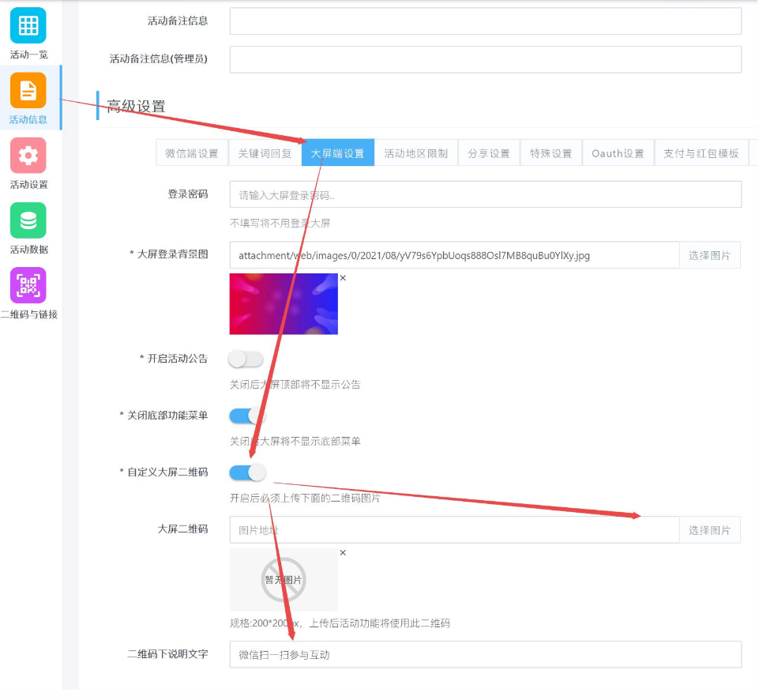The image size is (759, 700).
Task: Open 二维码与链接 QR code icon
Action: tap(28, 285)
